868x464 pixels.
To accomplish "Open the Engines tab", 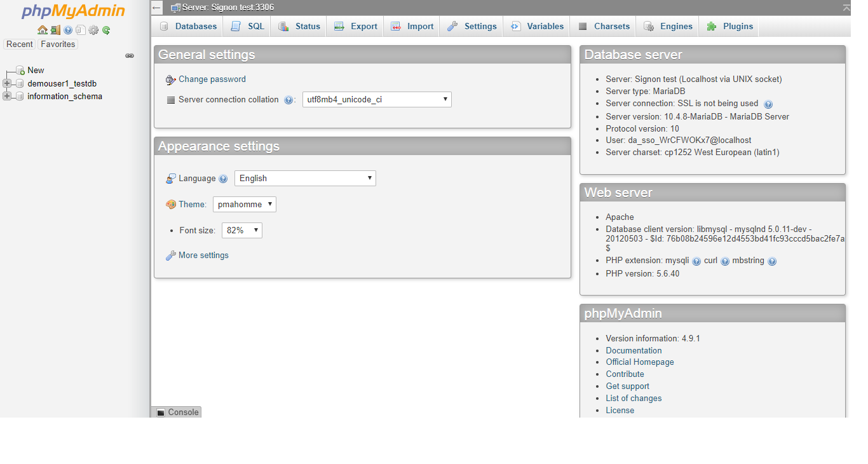I will (668, 26).
